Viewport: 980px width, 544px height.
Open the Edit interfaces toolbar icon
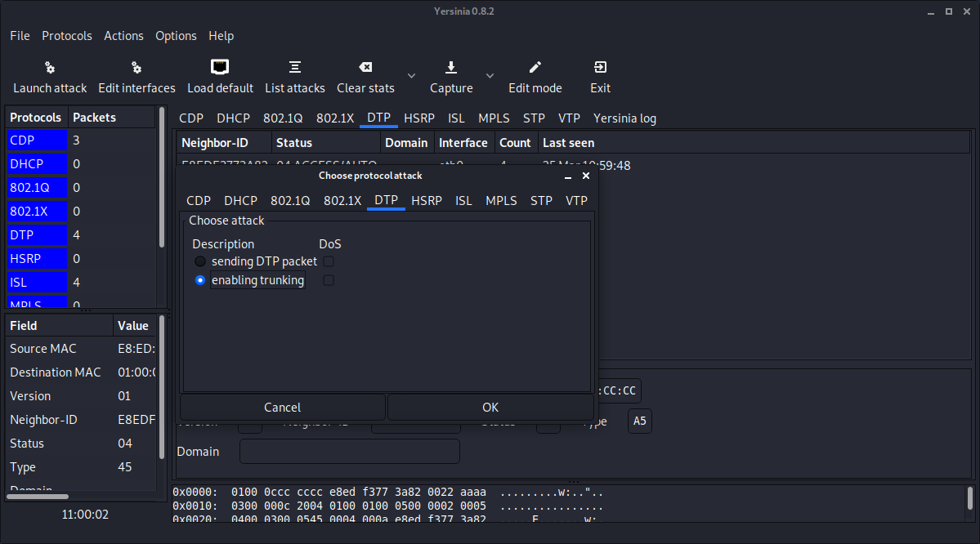tap(136, 68)
